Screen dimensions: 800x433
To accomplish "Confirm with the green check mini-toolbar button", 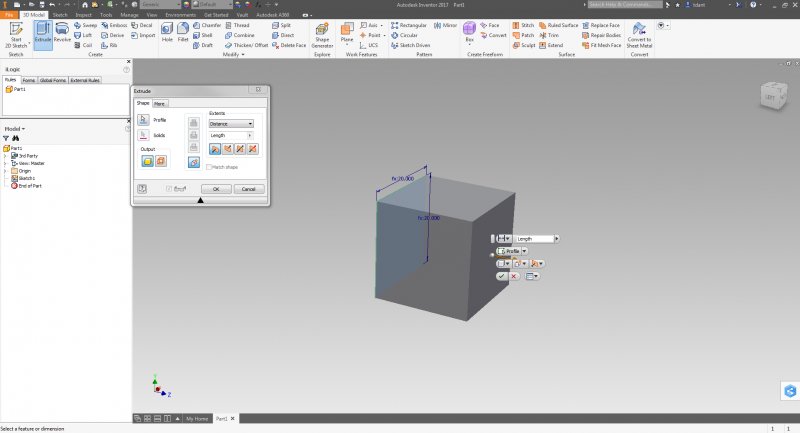I will coord(502,276).
